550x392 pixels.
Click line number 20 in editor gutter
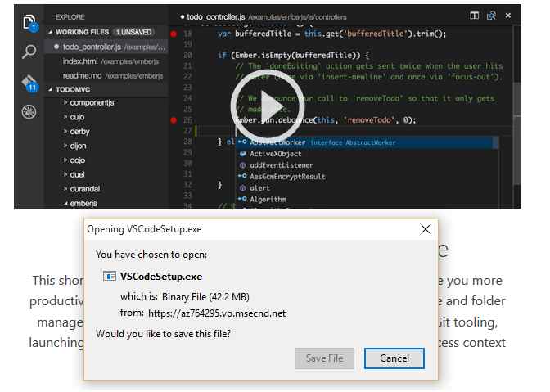[x=187, y=56]
